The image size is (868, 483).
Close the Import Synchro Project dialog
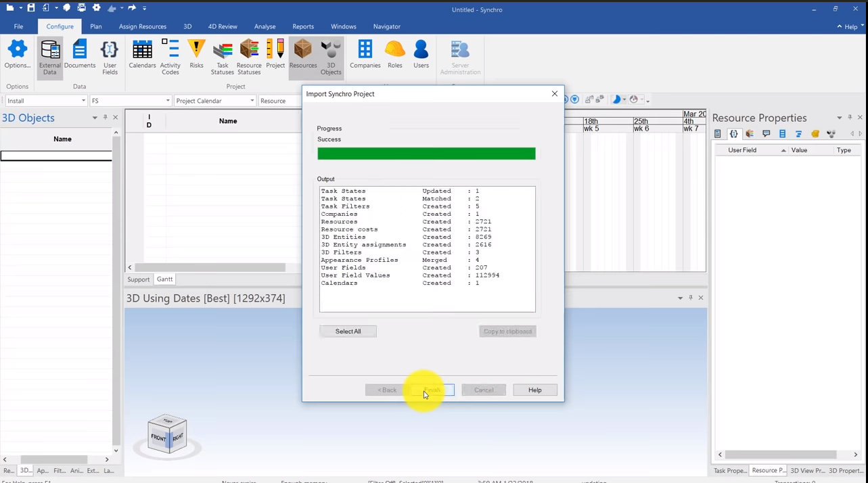(x=555, y=93)
